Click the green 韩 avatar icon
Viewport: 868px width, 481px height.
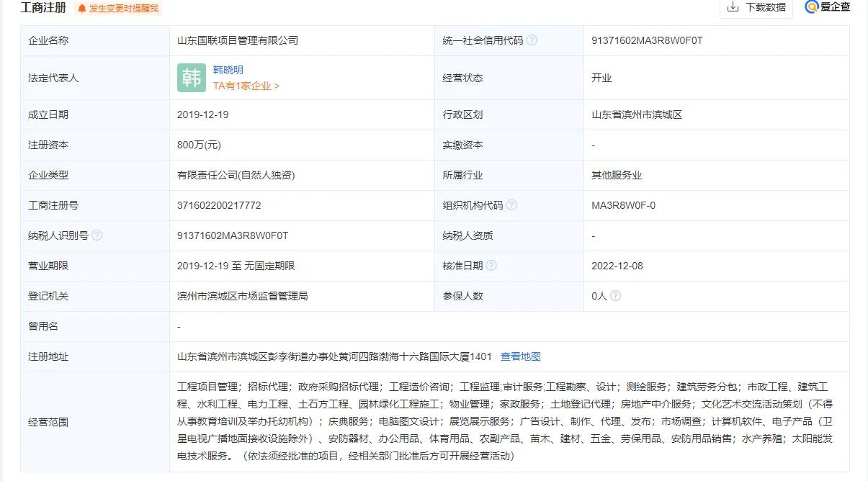pyautogui.click(x=190, y=77)
